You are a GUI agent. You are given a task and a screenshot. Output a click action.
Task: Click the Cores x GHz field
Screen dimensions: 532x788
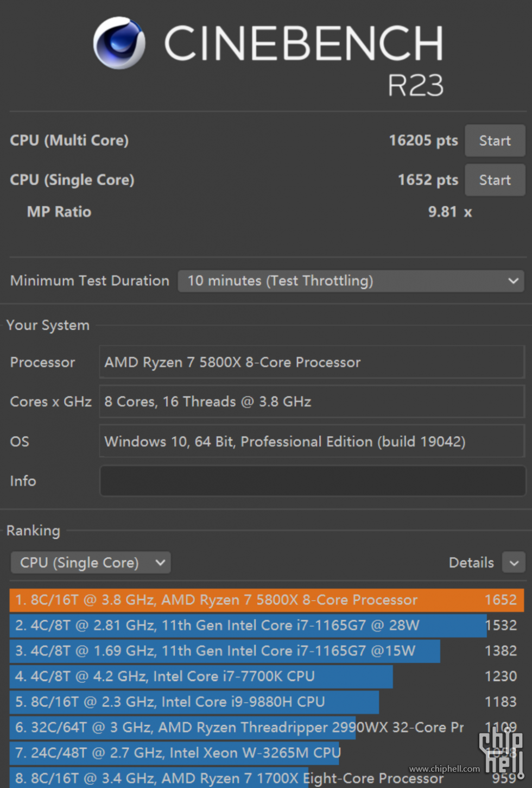[x=311, y=401]
